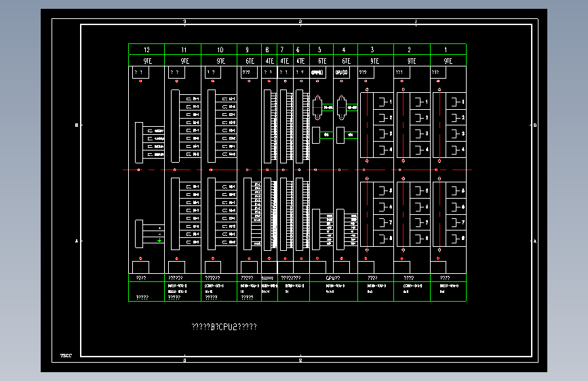Select the green ground arrow in slot 12
Image resolution: width=588 pixels, height=381 pixels.
(x=160, y=240)
